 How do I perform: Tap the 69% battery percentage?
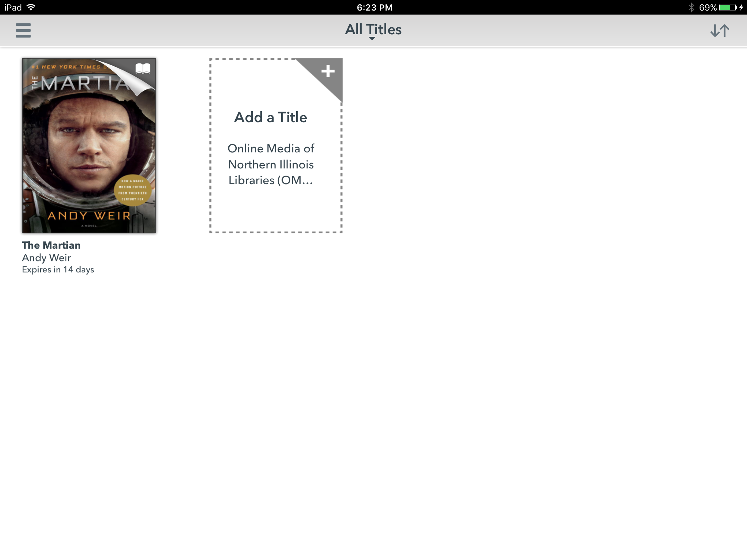point(708,7)
